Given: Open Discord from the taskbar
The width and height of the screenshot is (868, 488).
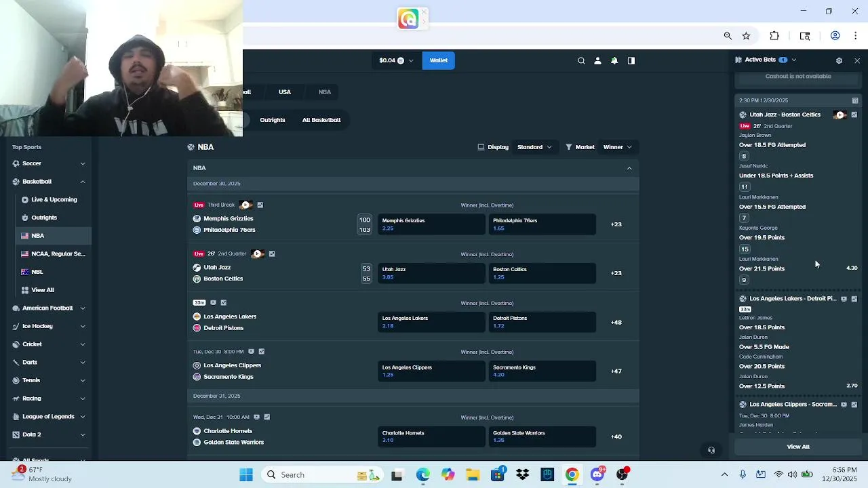Looking at the screenshot, I should tap(597, 475).
